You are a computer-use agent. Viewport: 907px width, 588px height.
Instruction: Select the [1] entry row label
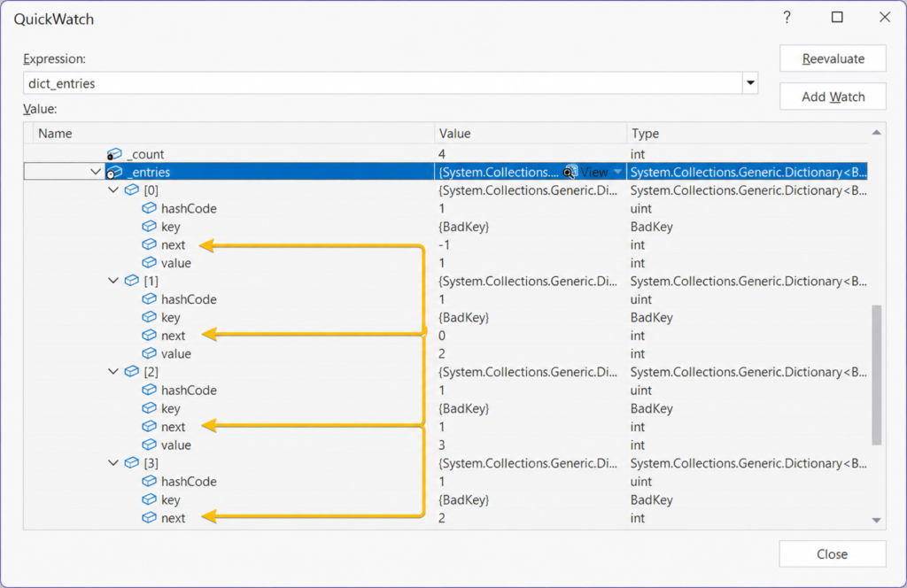[151, 281]
